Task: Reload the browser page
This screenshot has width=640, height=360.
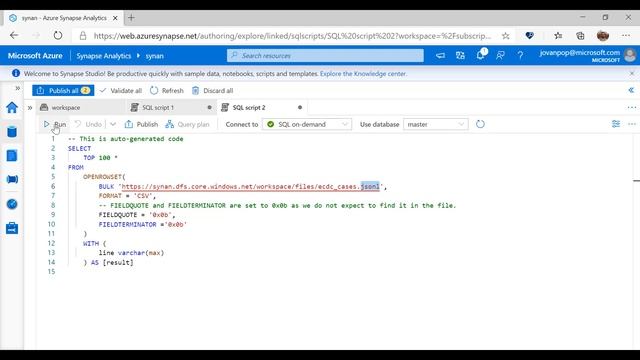Action: click(x=58, y=36)
